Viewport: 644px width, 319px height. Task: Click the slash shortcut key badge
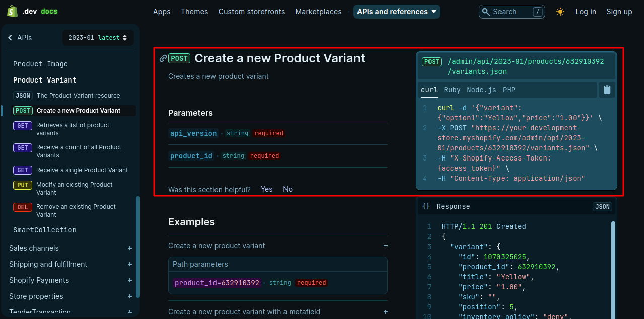point(538,12)
